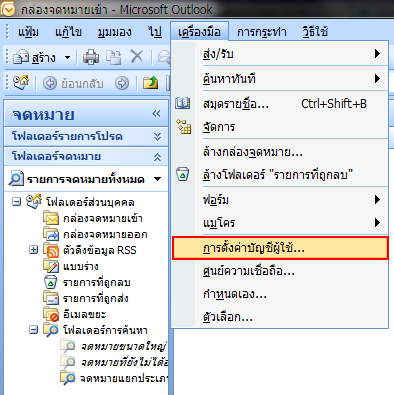Image resolution: width=394 pixels, height=395 pixels.
Task: Click the ย้อนกลับ back button
Action: pos(73,83)
